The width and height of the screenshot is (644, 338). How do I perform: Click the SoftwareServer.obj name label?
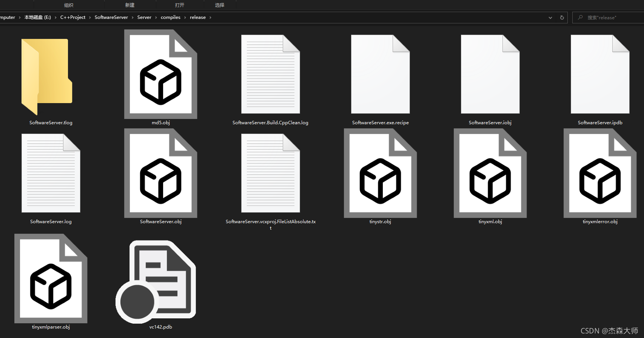click(161, 222)
